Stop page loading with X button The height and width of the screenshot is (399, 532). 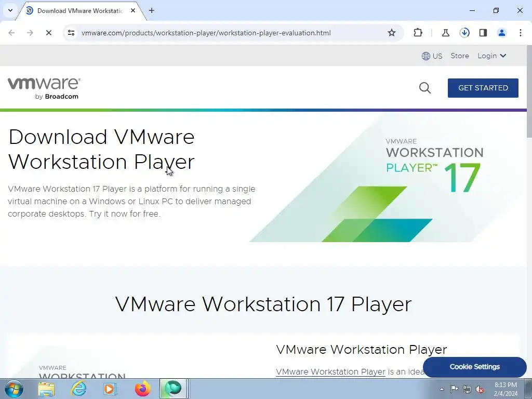coord(48,33)
